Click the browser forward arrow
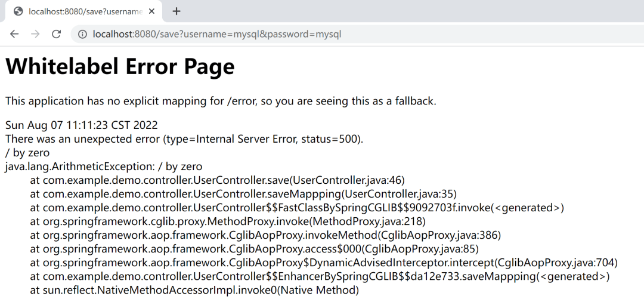This screenshot has width=644, height=299. point(35,34)
